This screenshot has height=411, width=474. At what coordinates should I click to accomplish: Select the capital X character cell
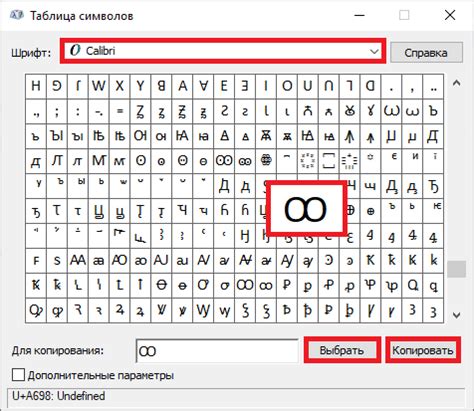120,86
